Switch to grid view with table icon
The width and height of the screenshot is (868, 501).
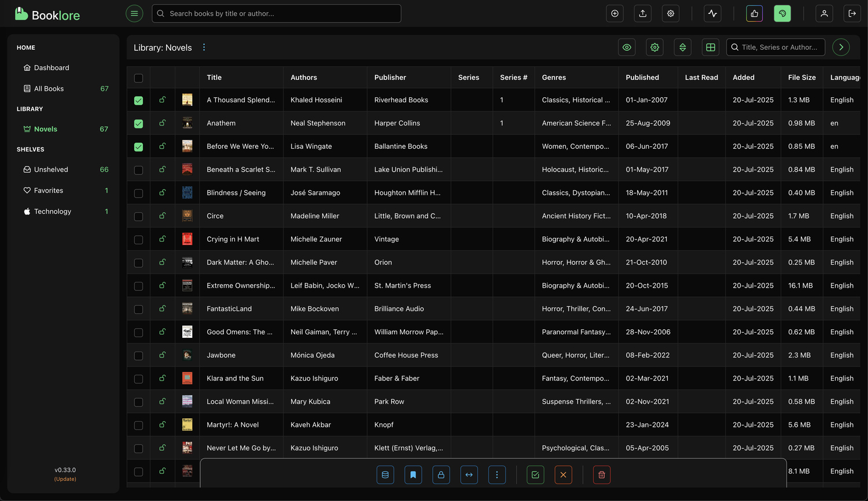pos(711,47)
